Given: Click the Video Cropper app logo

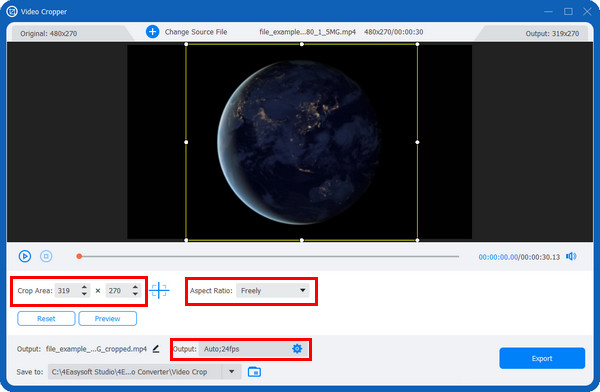Looking at the screenshot, I should 12,11.
